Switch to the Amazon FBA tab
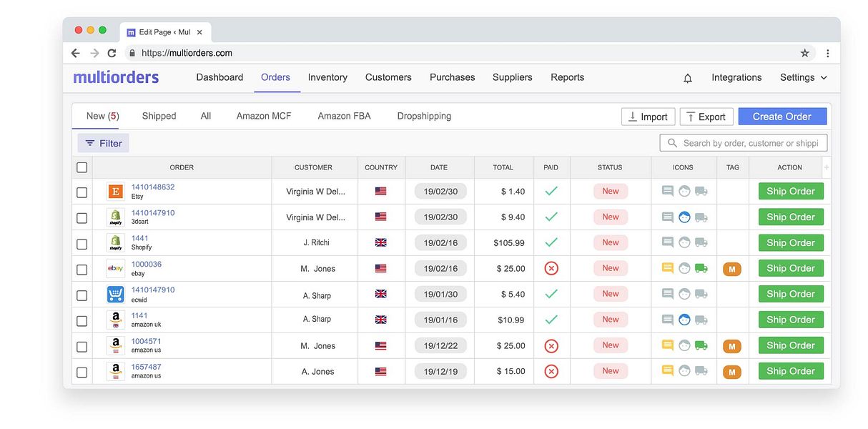868x429 pixels. (x=344, y=116)
